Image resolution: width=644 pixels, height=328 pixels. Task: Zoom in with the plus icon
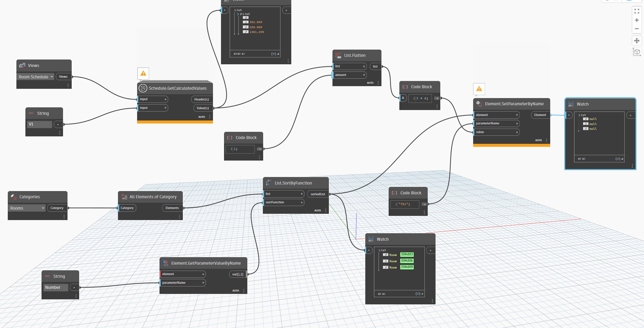pos(637,20)
